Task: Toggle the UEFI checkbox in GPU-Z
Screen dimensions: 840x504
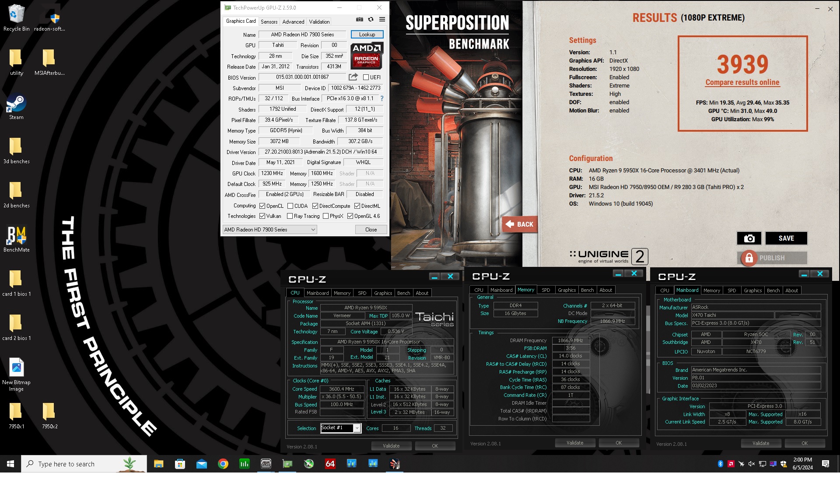Action: (366, 77)
